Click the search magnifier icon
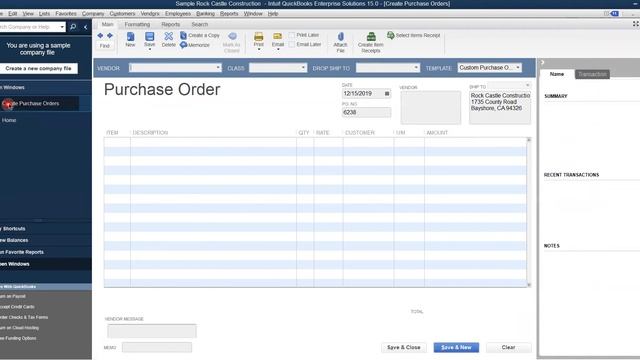The image size is (640, 360). (73, 27)
